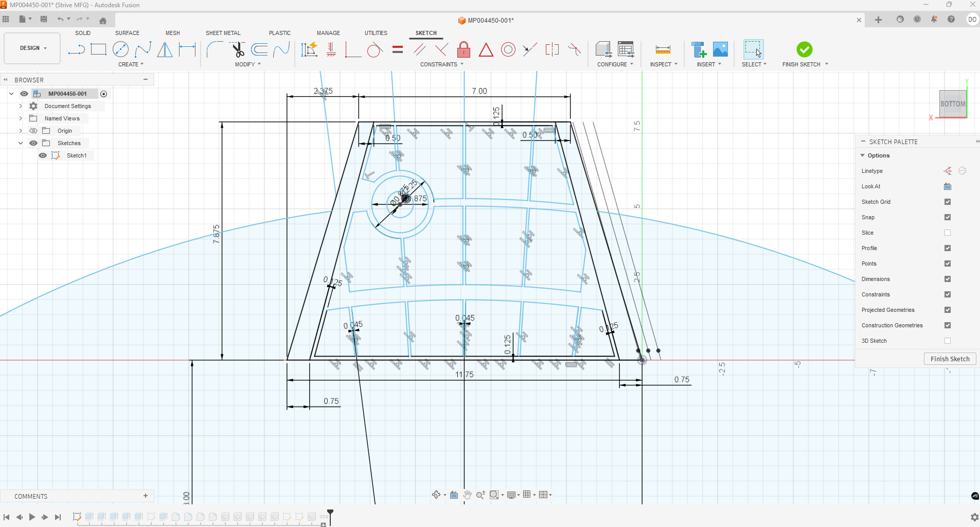Disable the Sketch Grid checkbox
Screen dimensions: 980x527
point(948,202)
